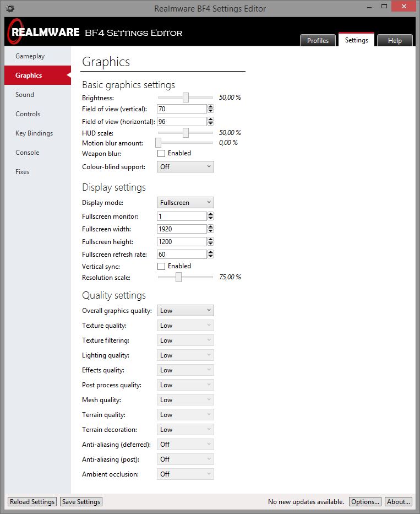Open the Anti-aliasing (deferred) dropdown
Image resolution: width=420 pixels, height=514 pixels.
click(186, 444)
